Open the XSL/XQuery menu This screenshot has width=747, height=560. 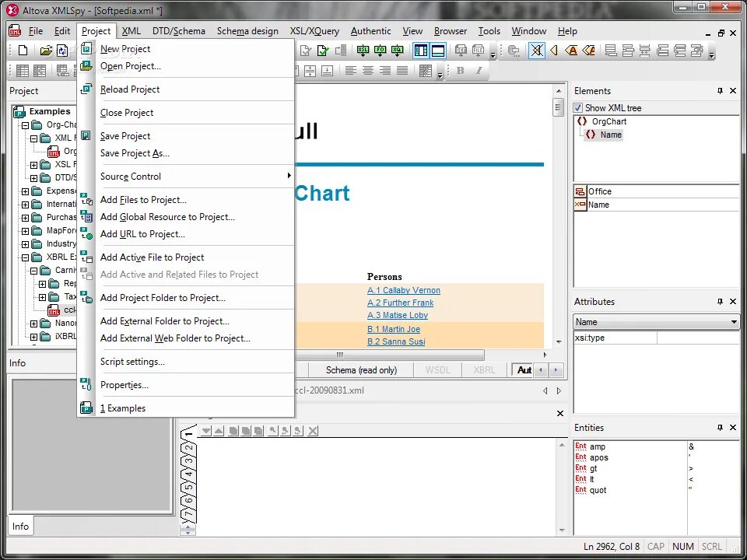coord(314,31)
